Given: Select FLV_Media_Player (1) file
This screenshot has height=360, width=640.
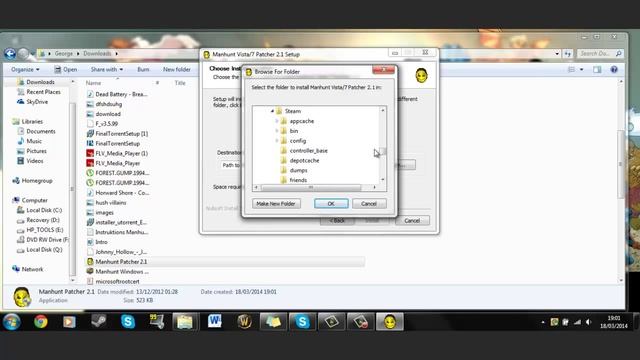Looking at the screenshot, I should [x=122, y=153].
